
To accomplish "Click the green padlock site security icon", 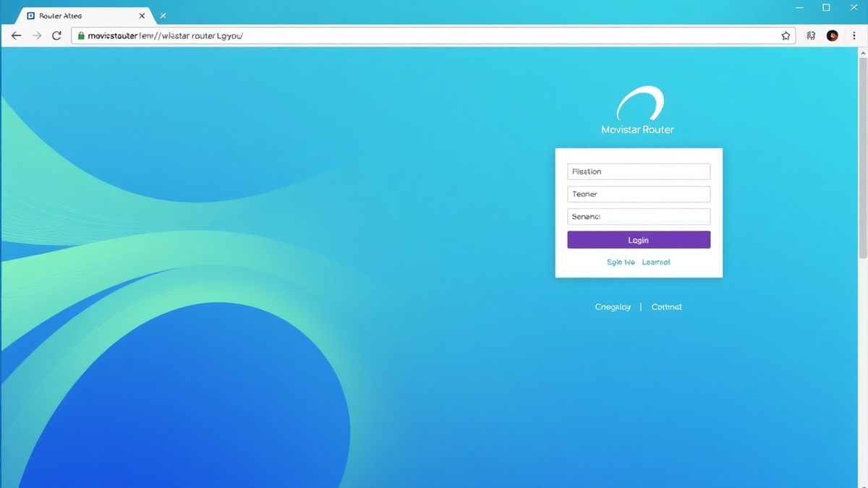I will point(80,35).
